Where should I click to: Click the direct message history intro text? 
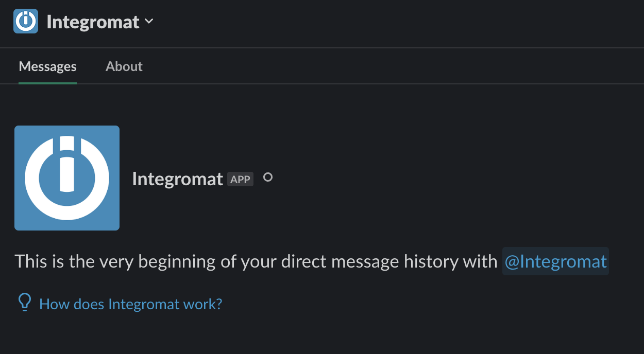(256, 261)
